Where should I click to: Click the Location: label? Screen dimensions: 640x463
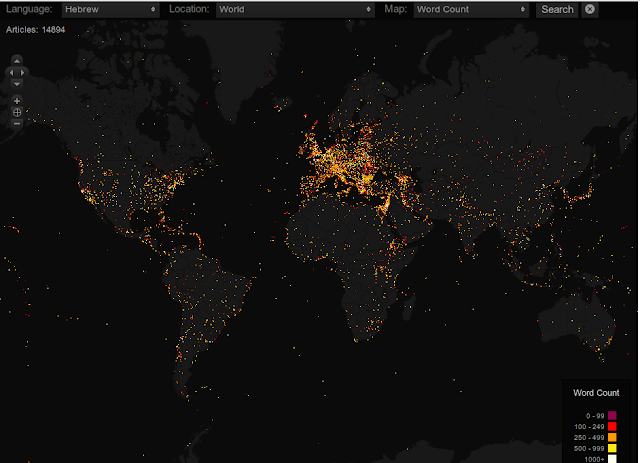[189, 9]
